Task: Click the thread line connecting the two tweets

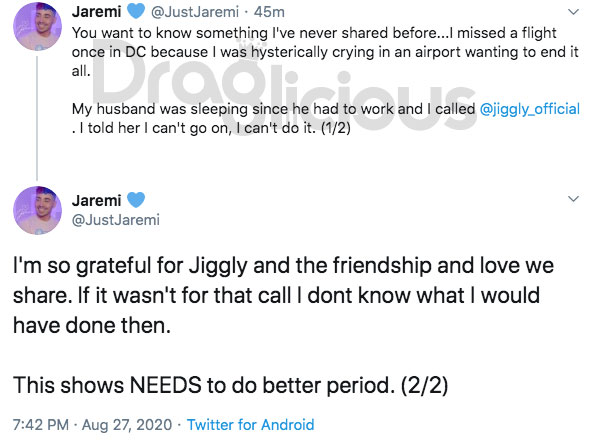Action: (37, 118)
